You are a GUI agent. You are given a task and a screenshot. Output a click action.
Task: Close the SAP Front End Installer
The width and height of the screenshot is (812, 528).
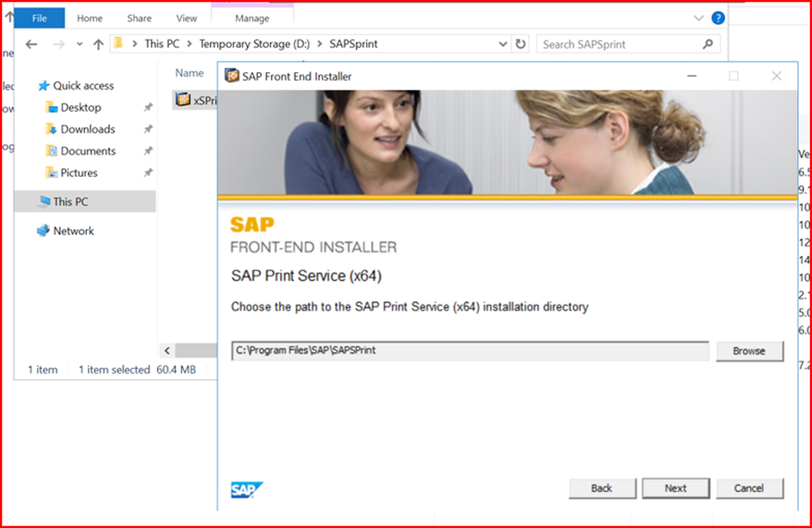[x=776, y=76]
